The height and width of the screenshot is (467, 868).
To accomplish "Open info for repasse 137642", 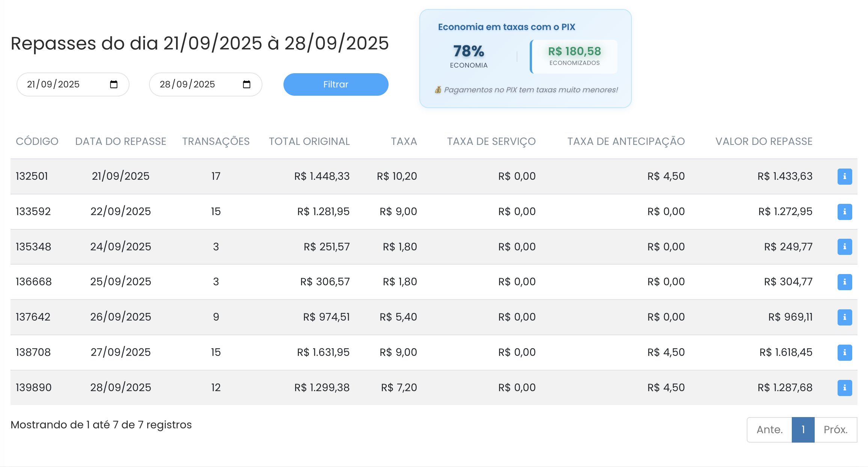I will 844,317.
